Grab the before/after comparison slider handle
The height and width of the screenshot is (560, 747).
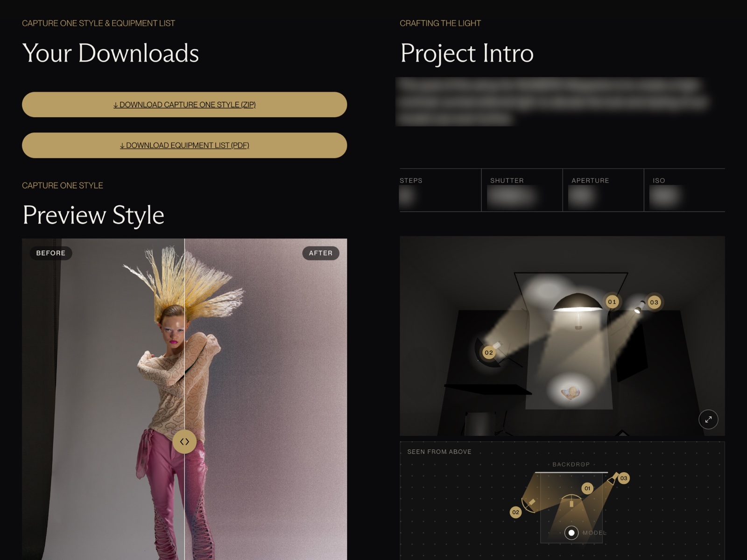point(184,441)
